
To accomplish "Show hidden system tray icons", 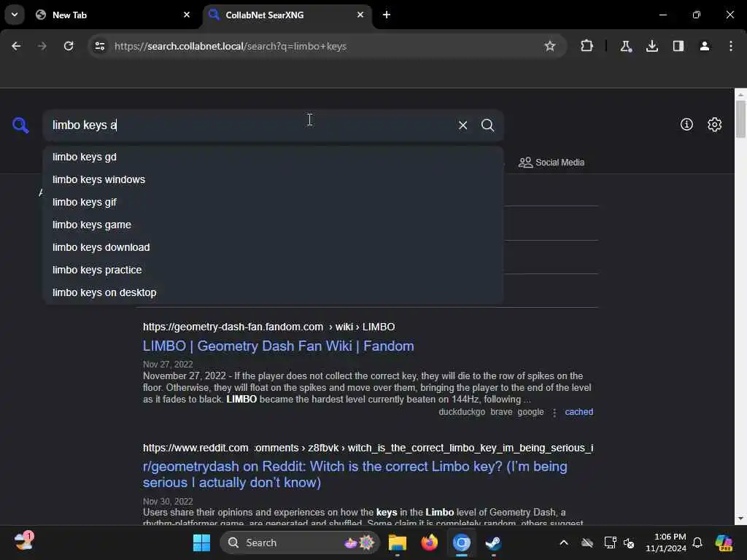I will pyautogui.click(x=564, y=542).
